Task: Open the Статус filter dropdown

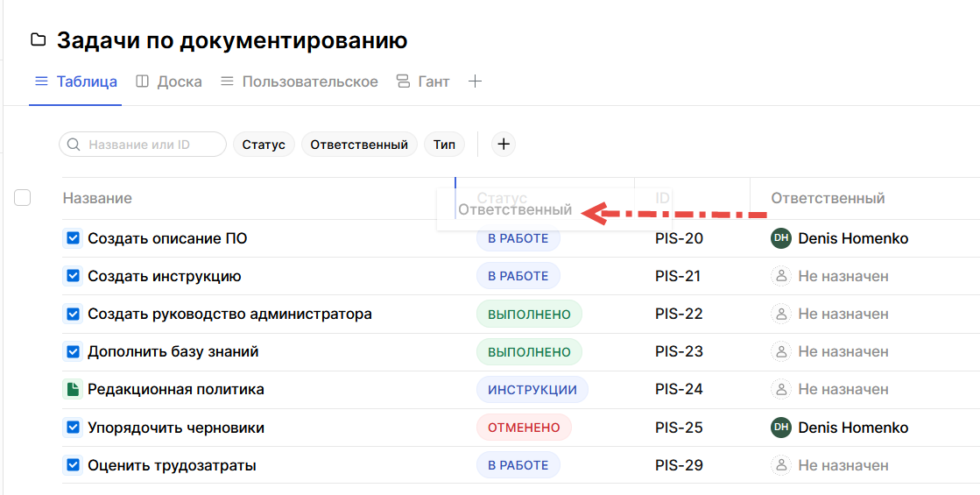Action: pyautogui.click(x=264, y=145)
